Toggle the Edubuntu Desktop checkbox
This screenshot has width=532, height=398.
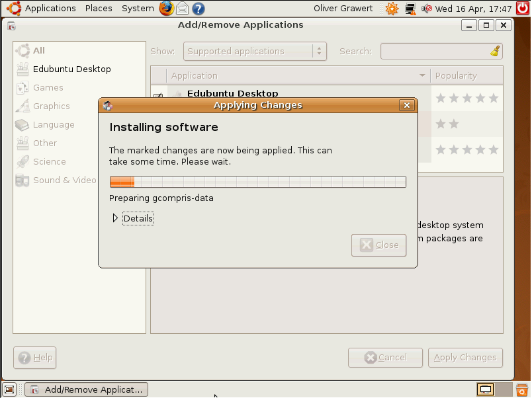pyautogui.click(x=158, y=97)
